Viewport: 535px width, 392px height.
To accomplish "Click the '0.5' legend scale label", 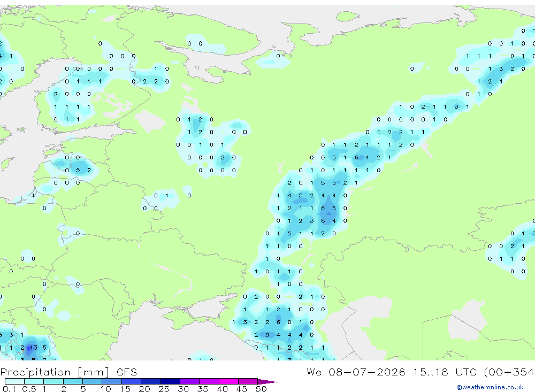I will pyautogui.click(x=29, y=389).
